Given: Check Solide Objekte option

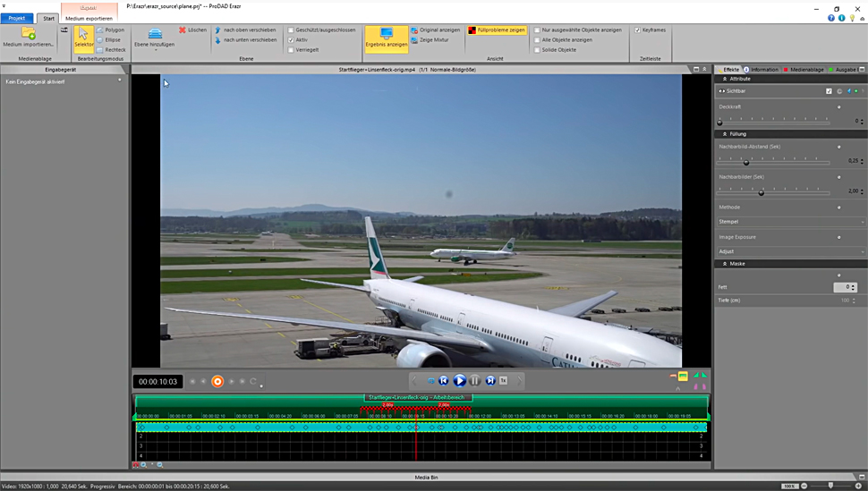Looking at the screenshot, I should click(x=537, y=50).
